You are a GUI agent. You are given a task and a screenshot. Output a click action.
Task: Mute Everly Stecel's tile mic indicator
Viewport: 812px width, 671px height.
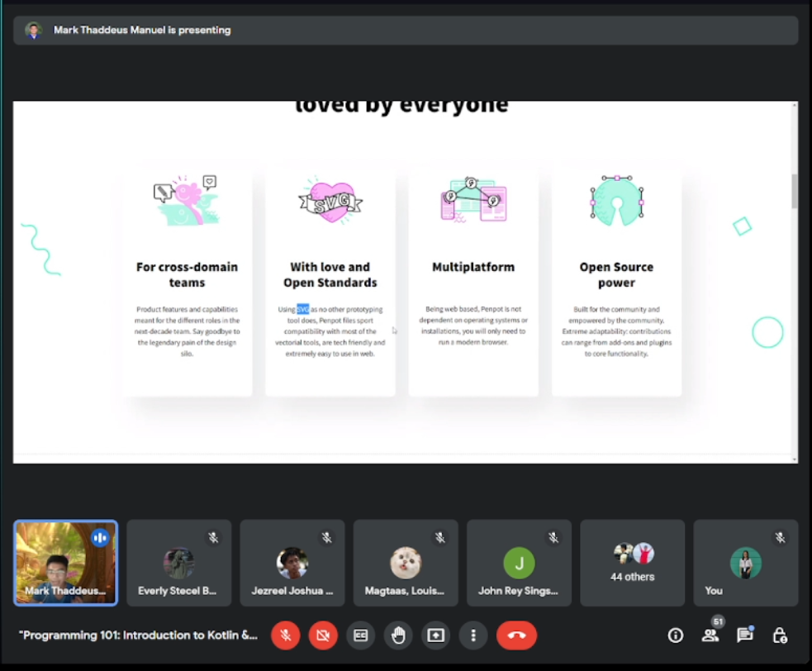click(x=213, y=537)
